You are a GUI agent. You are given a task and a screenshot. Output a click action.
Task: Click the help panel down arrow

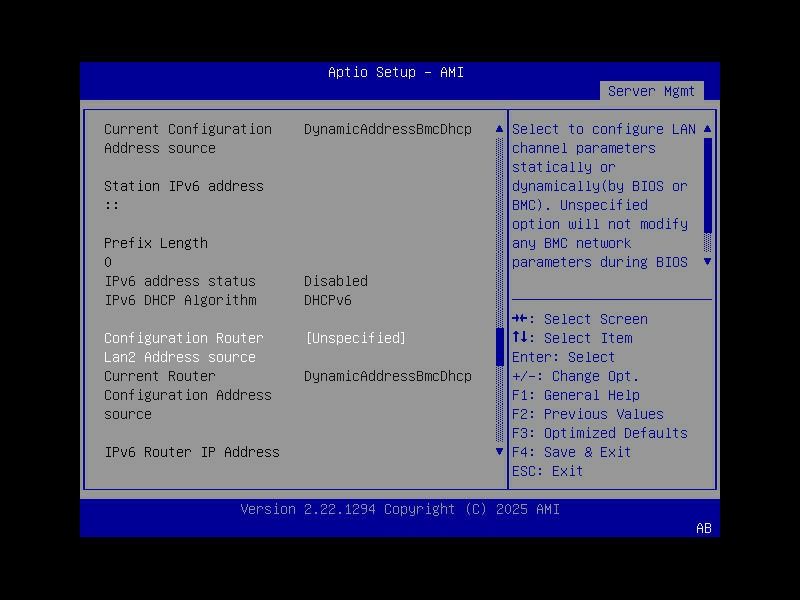(706, 262)
